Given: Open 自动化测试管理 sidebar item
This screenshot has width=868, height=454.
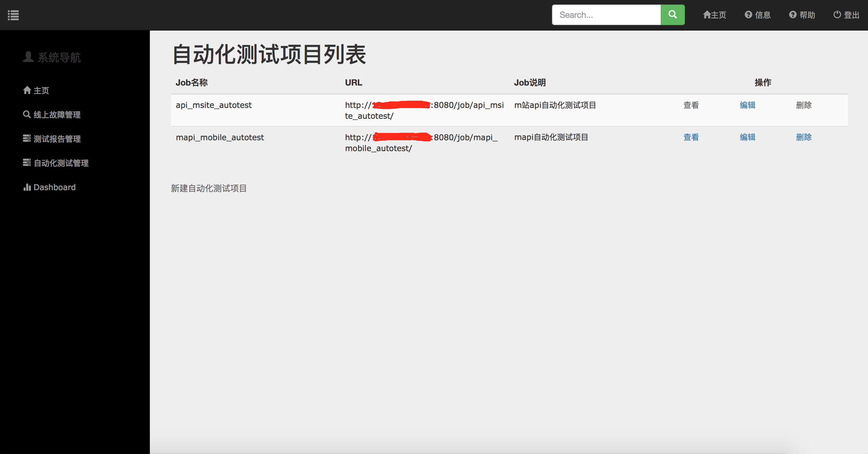Looking at the screenshot, I should click(61, 163).
